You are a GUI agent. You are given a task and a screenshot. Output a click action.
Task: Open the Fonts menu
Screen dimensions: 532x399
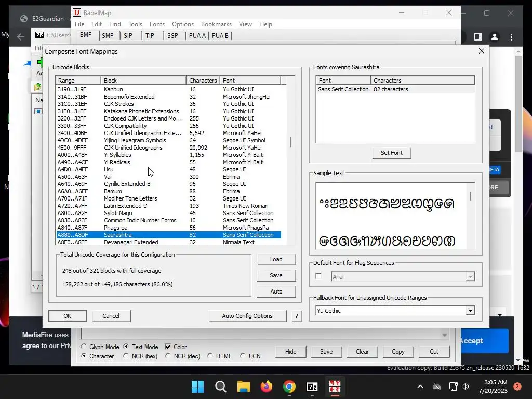point(157,24)
